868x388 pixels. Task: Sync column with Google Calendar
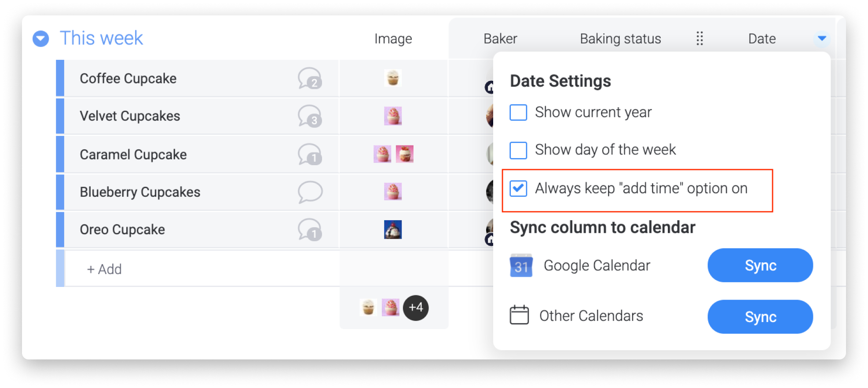point(760,265)
